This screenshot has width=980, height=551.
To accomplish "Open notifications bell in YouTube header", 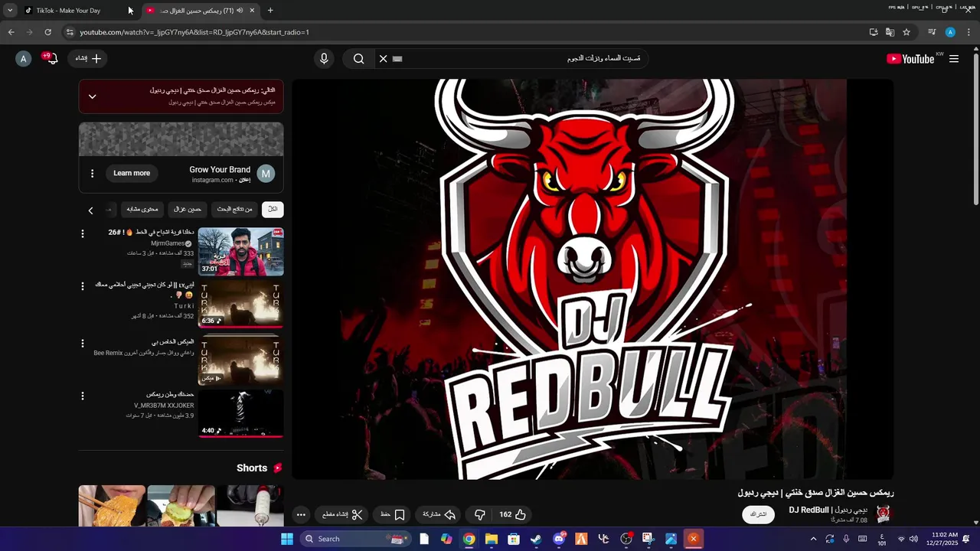I will click(x=52, y=59).
